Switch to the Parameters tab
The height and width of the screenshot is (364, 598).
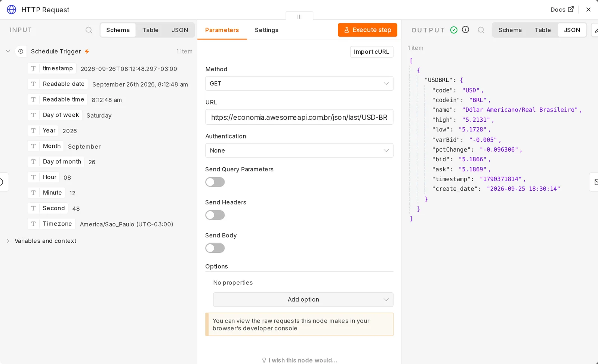point(222,30)
